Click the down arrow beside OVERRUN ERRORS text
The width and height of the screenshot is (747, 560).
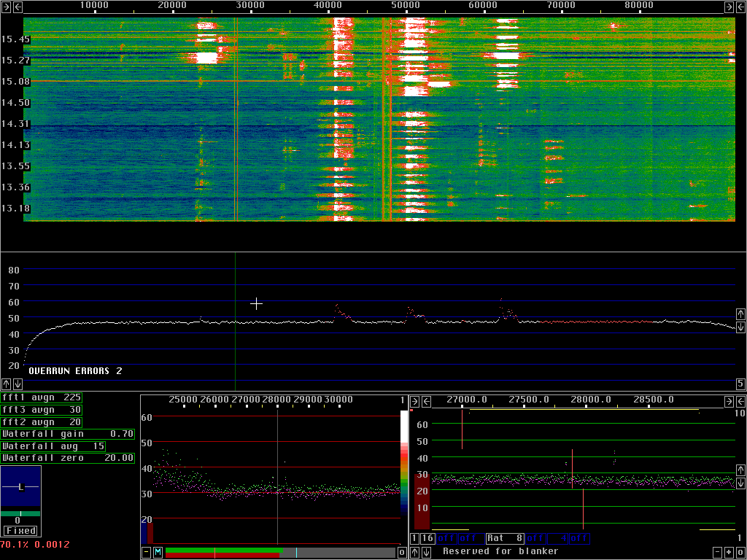click(18, 384)
